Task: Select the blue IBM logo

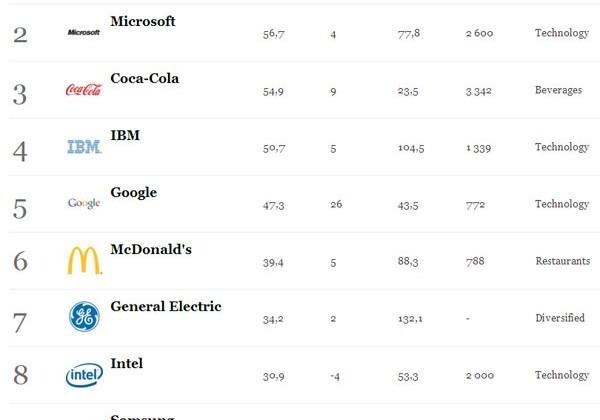Action: click(x=84, y=147)
